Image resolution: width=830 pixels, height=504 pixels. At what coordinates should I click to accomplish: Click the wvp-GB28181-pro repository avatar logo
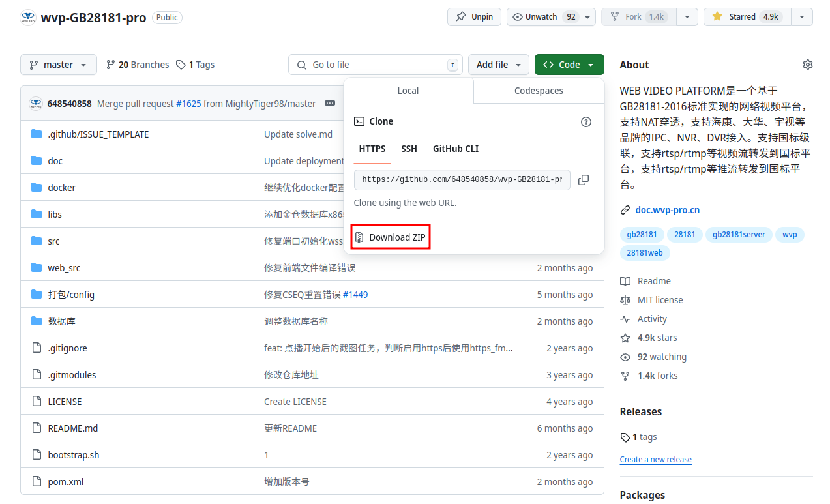point(28,18)
